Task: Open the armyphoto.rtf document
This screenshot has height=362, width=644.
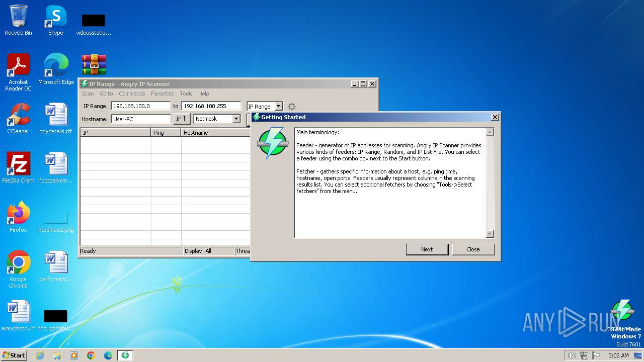Action: click(18, 316)
